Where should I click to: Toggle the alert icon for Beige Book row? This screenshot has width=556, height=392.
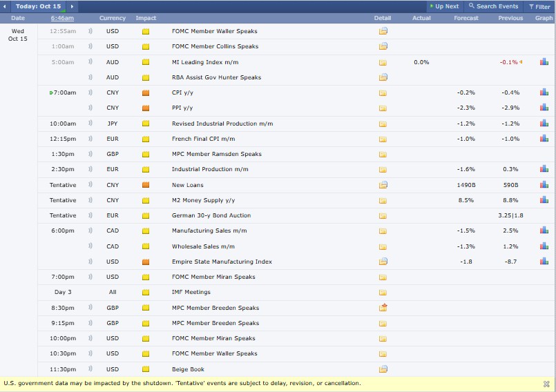point(90,369)
